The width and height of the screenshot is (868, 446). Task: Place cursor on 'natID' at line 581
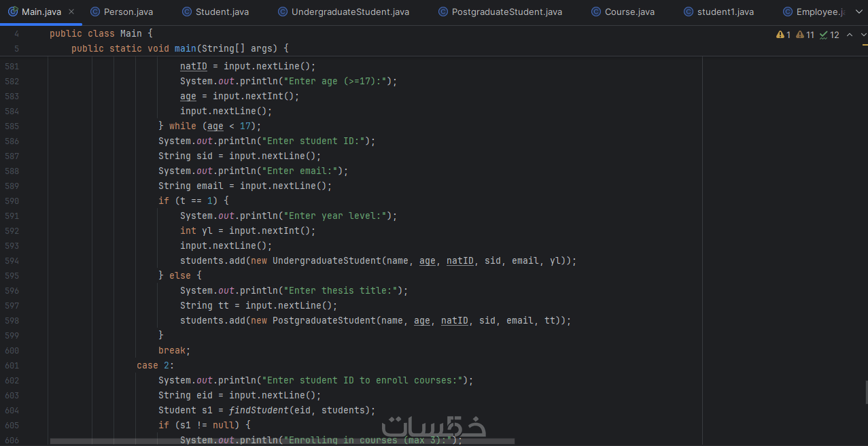[194, 66]
